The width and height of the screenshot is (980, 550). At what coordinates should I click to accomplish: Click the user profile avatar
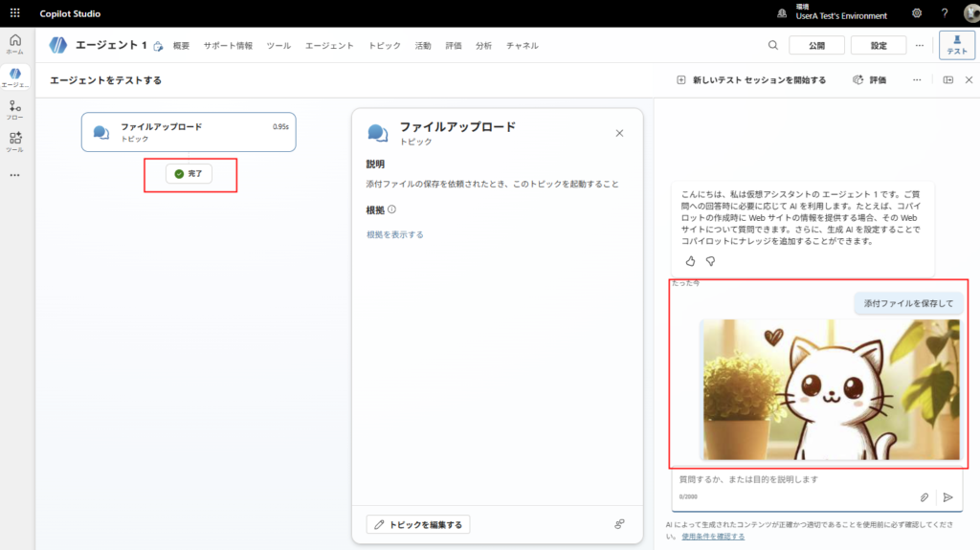click(972, 13)
